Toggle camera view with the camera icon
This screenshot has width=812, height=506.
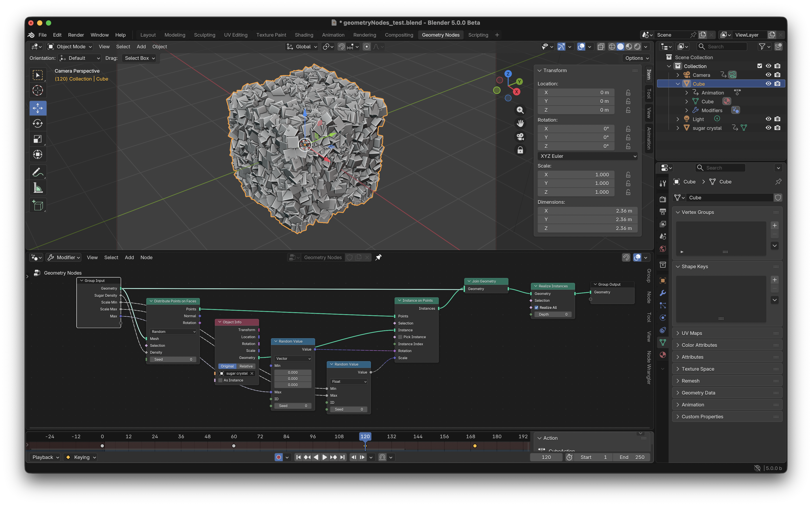[520, 136]
